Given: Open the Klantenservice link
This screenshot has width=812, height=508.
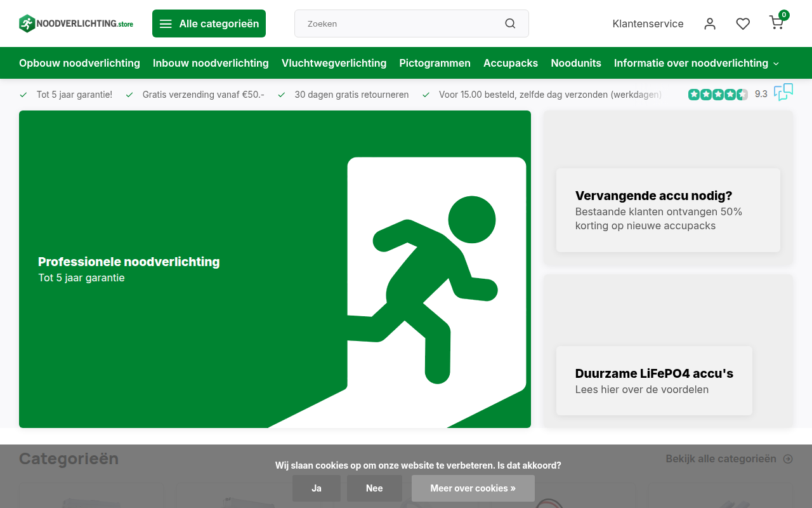Looking at the screenshot, I should (x=648, y=23).
